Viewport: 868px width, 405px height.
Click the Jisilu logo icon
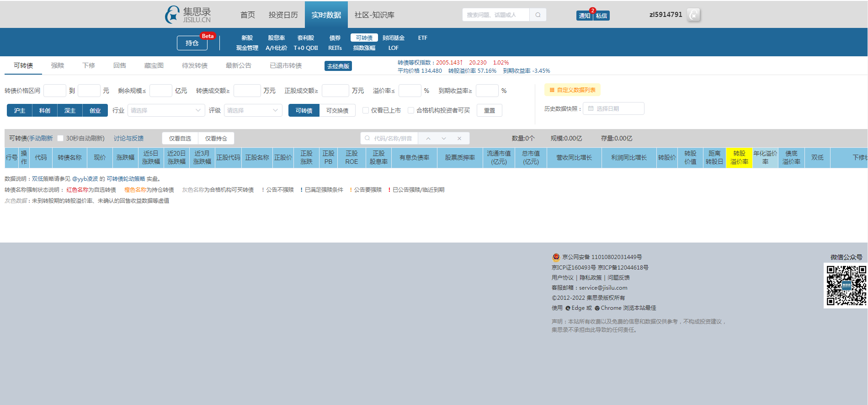click(x=172, y=15)
